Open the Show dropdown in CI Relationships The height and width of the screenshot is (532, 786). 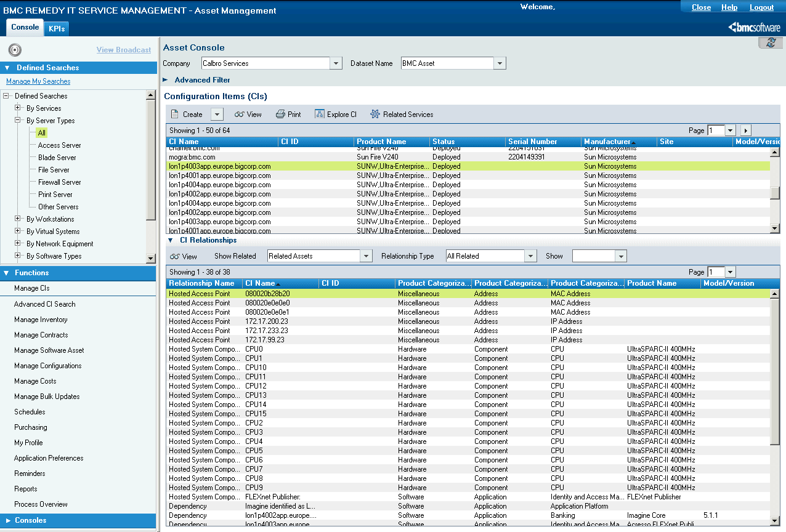(x=621, y=256)
